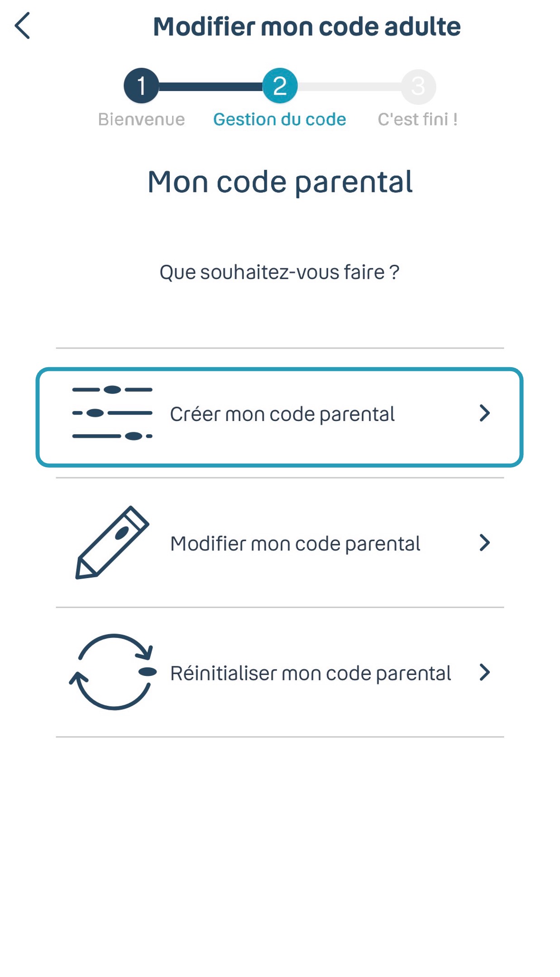The image size is (560, 977).
Task: Select greyed-out step 3 circle
Action: point(418,86)
